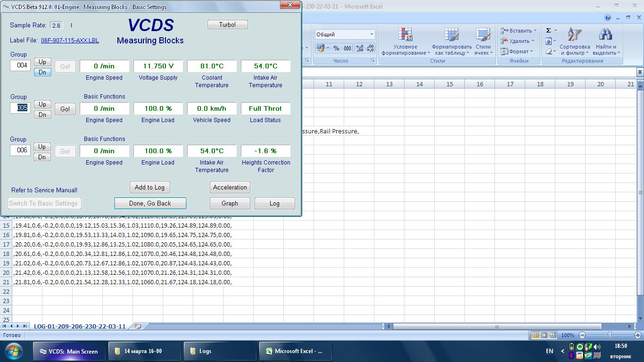Click Go! button for group 005

[x=65, y=109]
